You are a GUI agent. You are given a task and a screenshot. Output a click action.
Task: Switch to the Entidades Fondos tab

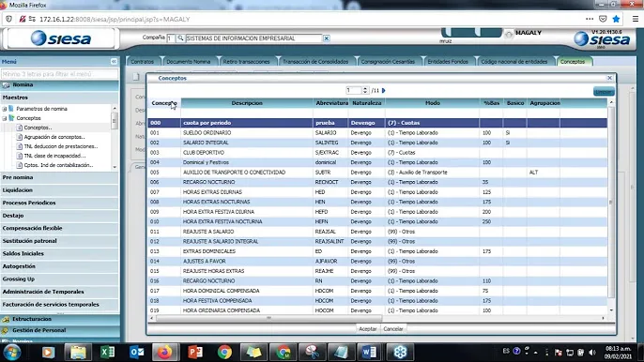point(448,62)
